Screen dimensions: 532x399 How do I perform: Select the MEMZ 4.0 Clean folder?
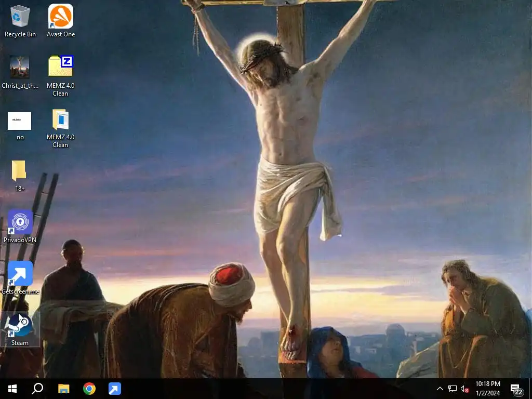tap(60, 128)
